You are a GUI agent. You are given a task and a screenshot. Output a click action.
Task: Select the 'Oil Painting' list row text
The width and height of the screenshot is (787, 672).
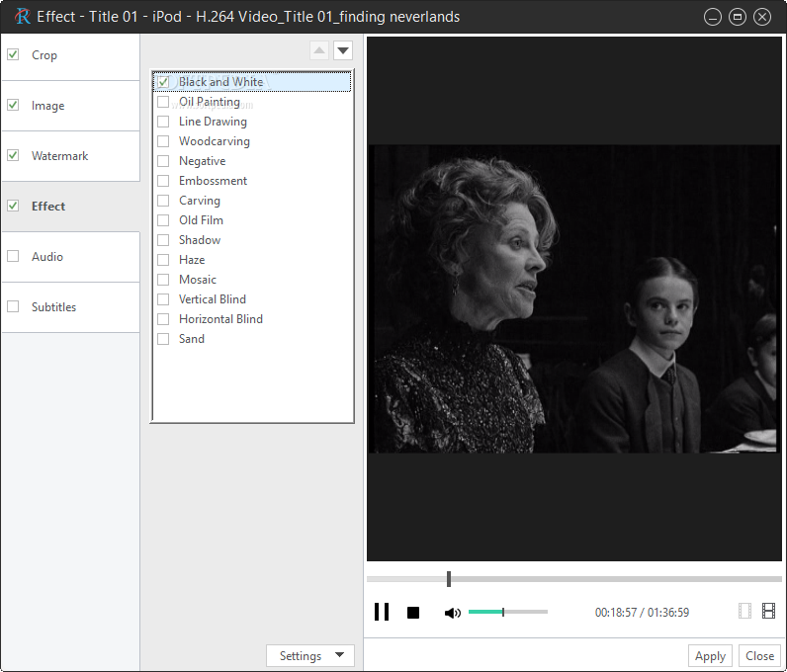210,102
